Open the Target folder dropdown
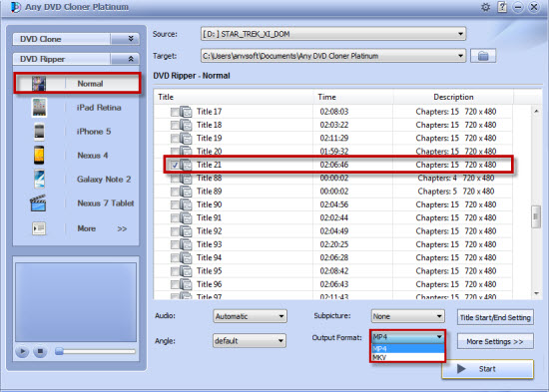 coord(333,56)
